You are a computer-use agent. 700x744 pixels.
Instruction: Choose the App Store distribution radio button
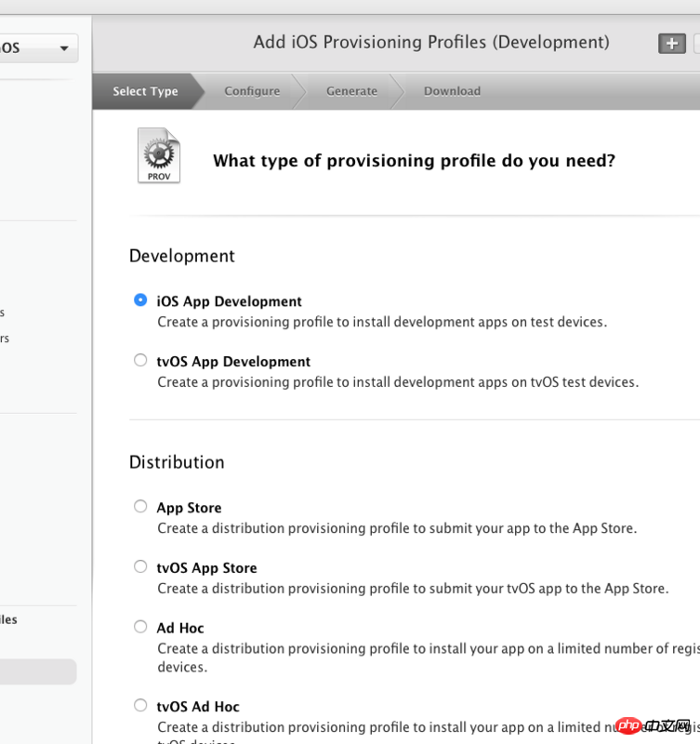(x=140, y=507)
